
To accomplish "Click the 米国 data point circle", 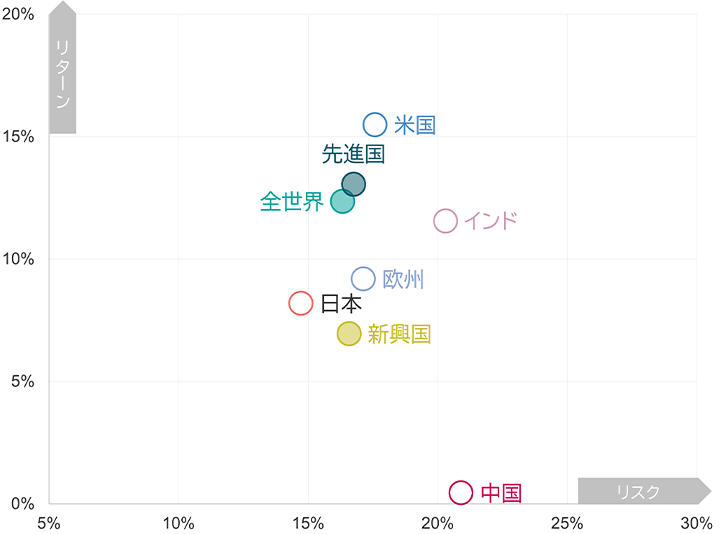I will tap(375, 124).
